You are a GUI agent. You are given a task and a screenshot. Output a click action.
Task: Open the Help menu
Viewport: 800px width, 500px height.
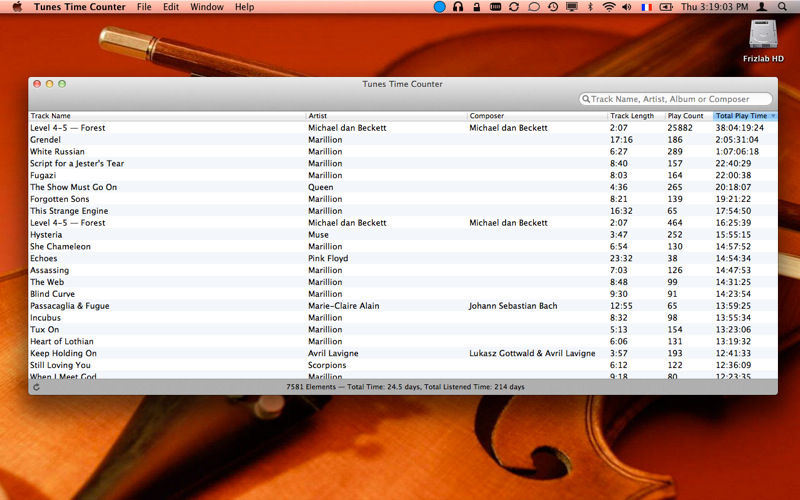point(244,7)
